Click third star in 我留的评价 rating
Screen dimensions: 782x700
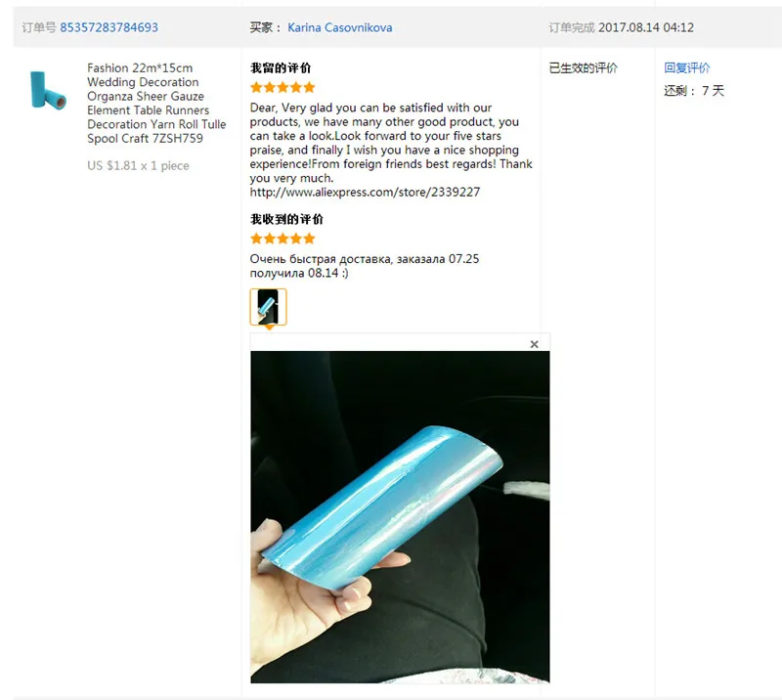[x=282, y=88]
